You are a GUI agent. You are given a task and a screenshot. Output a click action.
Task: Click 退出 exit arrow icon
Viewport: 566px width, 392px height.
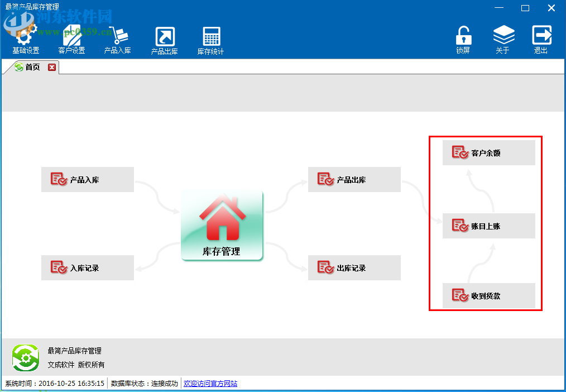click(x=541, y=40)
